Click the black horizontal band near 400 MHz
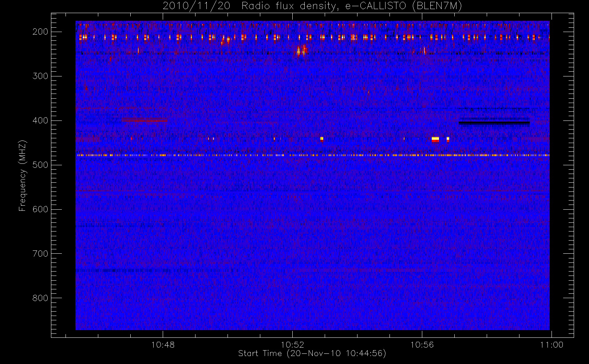Viewport: 589px width, 364px height. [494, 123]
